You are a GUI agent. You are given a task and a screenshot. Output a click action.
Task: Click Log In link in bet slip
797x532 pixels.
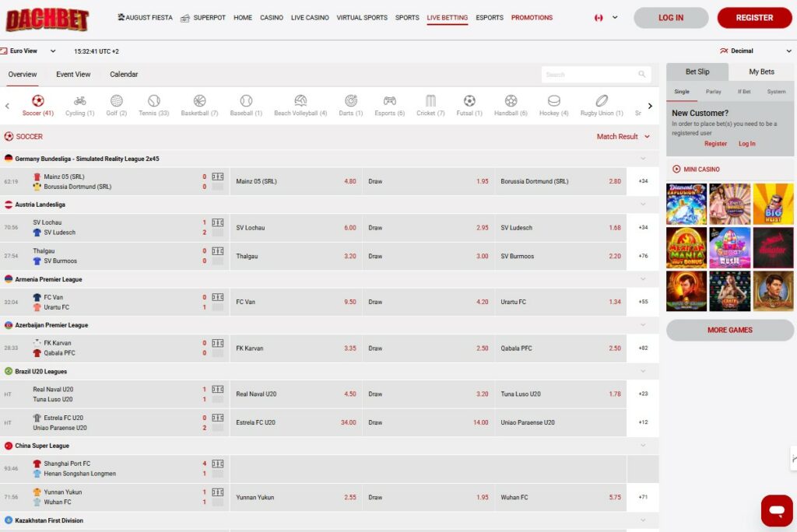click(x=746, y=144)
